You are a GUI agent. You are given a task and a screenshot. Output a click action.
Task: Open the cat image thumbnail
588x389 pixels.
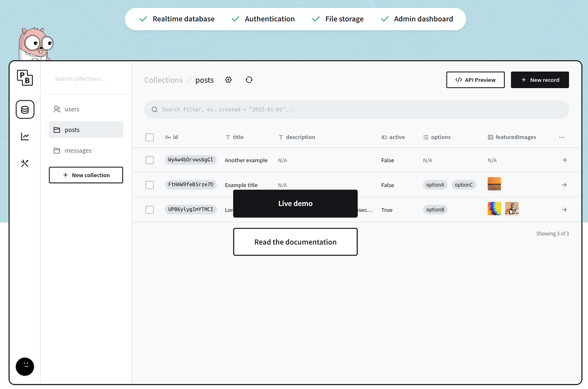(512, 209)
